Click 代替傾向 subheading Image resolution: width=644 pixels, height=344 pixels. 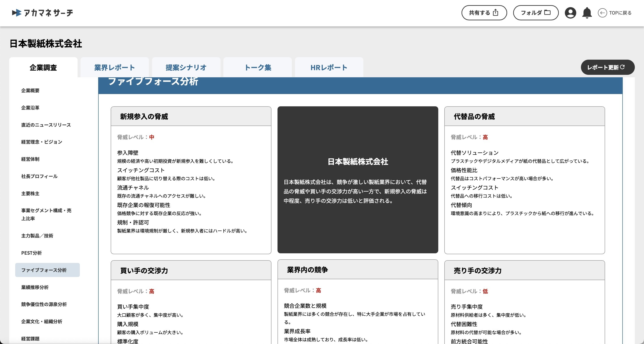pos(461,205)
